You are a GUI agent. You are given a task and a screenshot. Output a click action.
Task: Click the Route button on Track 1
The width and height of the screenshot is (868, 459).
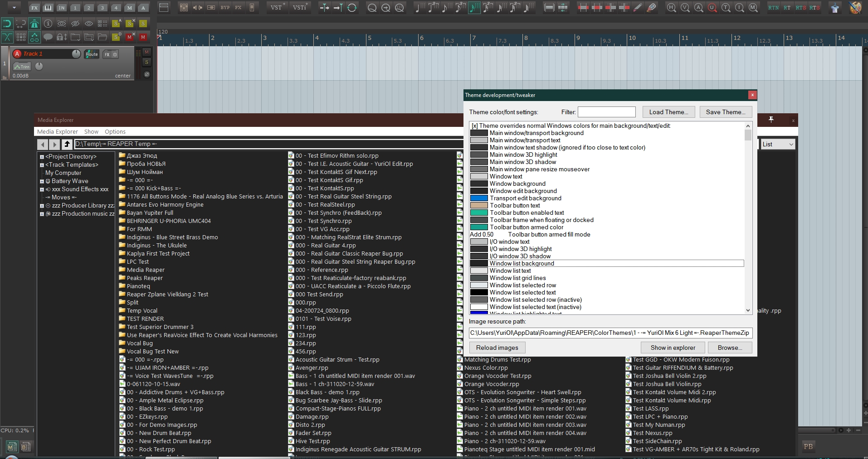92,54
